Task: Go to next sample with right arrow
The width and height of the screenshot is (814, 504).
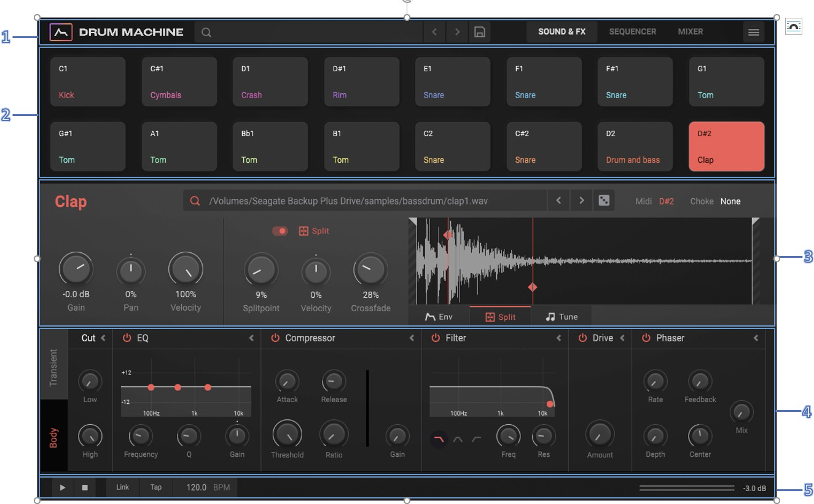Action: point(581,201)
